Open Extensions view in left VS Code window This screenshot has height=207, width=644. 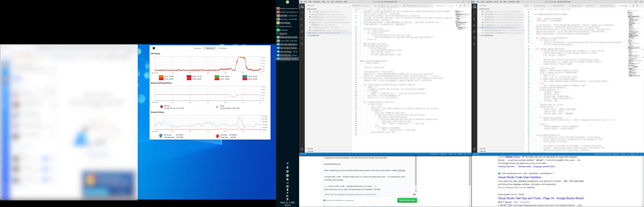pyautogui.click(x=302, y=31)
